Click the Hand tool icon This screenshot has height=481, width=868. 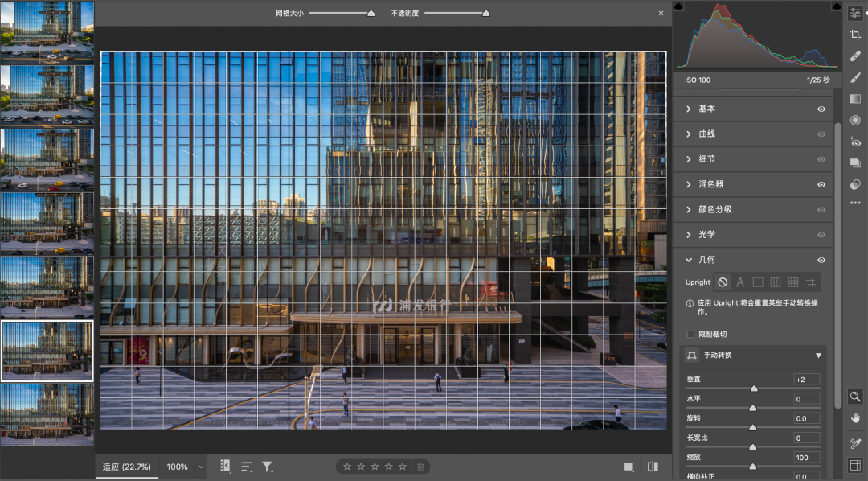pos(855,417)
